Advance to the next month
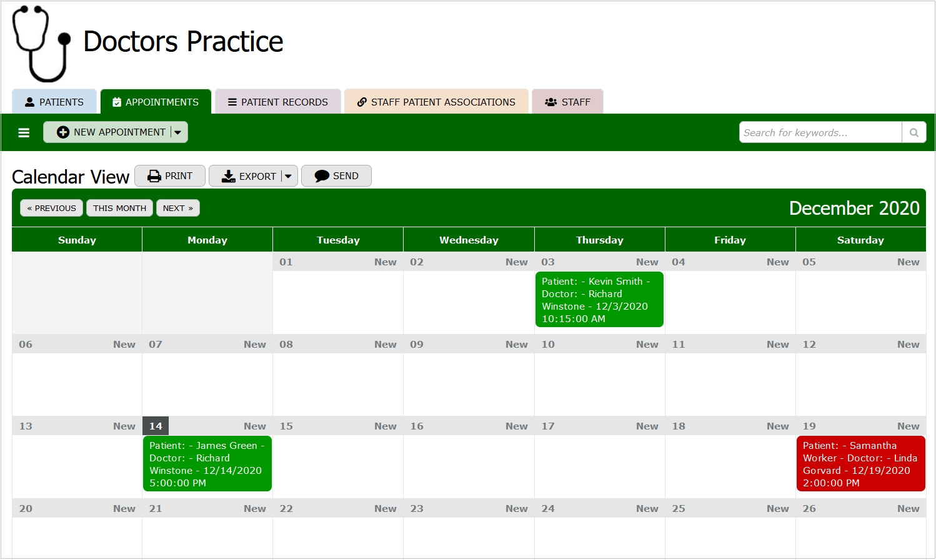 (177, 208)
